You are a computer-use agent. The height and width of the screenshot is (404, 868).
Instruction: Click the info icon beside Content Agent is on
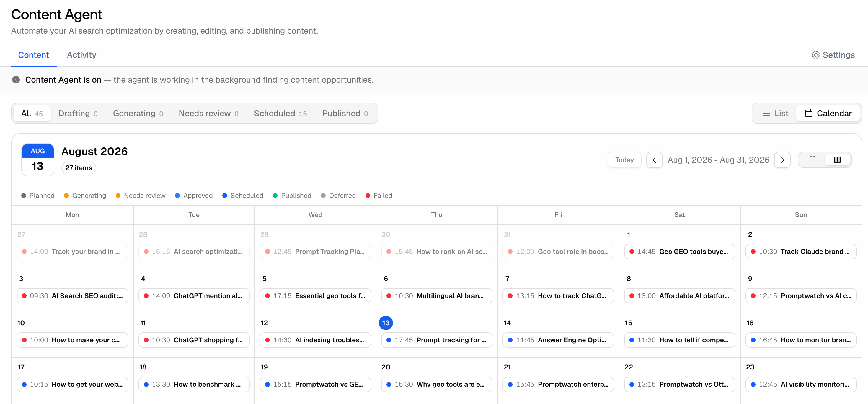(16, 79)
